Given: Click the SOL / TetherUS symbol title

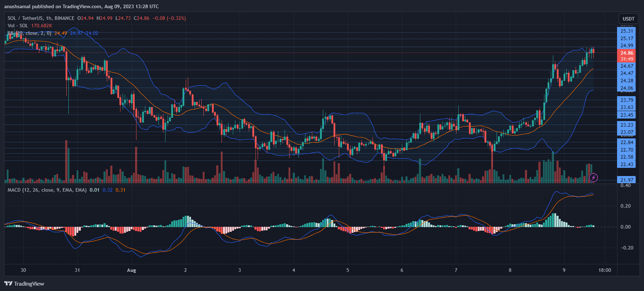Looking at the screenshot, I should [41, 18].
